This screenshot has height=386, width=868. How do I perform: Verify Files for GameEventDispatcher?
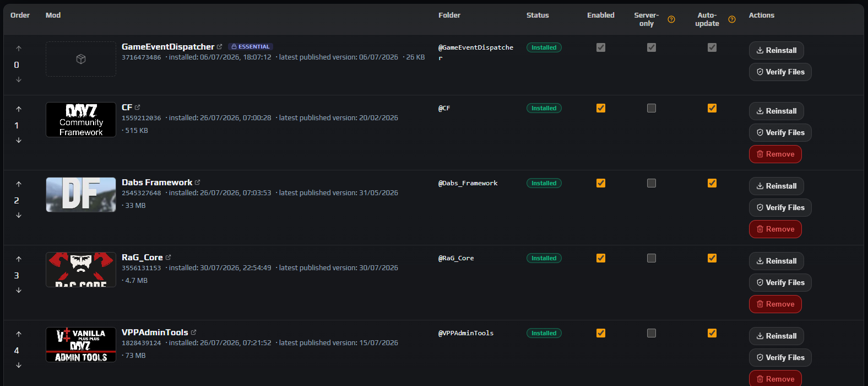[x=780, y=72]
